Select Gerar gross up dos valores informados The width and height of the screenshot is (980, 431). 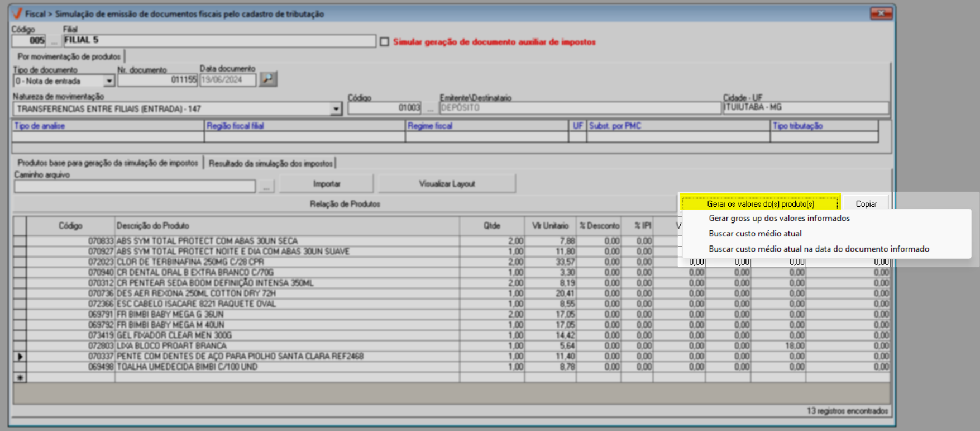[779, 219]
